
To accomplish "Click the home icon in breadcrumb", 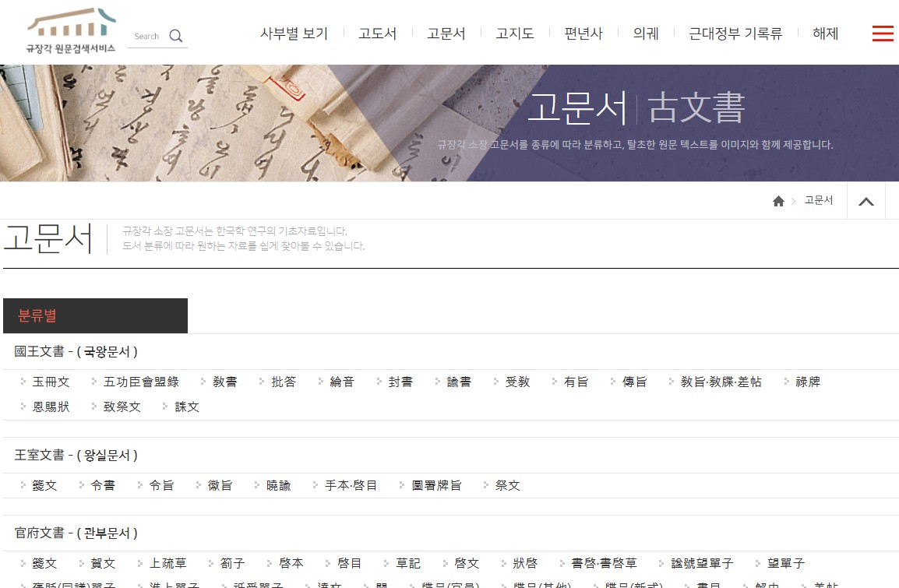I will click(x=778, y=201).
